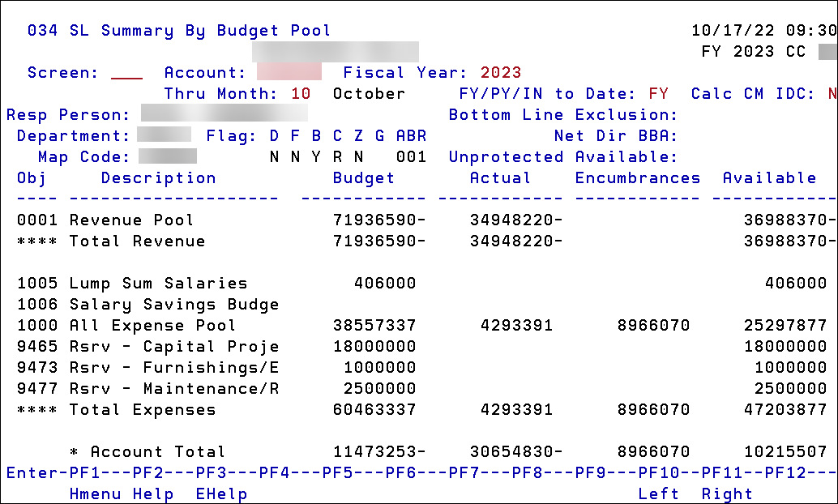Viewport: 838px width, 504px height.
Task: Click the Thru Month value 10
Action: (299, 93)
